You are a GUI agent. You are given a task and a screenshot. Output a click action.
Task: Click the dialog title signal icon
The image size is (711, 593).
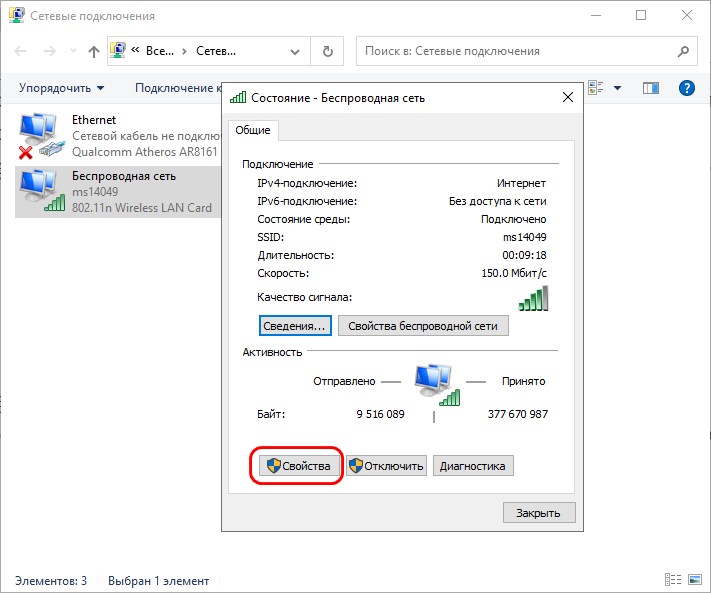[238, 97]
